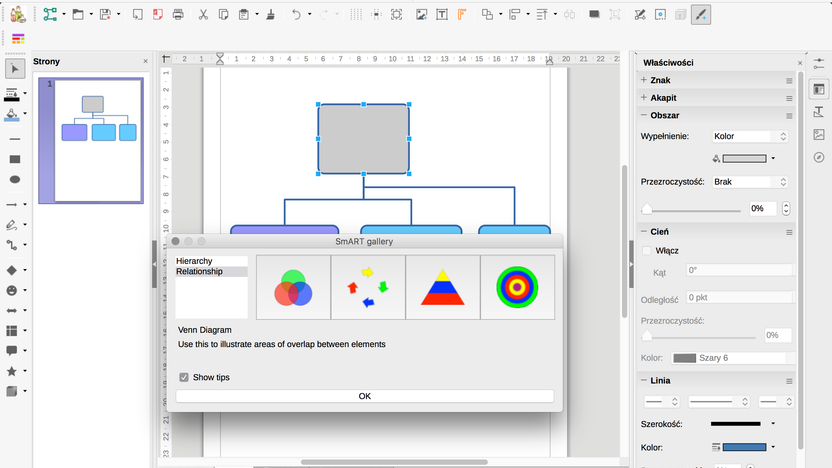Open the Przezroczystość Brak dropdown
Image resolution: width=832 pixels, height=468 pixels.
click(x=750, y=182)
